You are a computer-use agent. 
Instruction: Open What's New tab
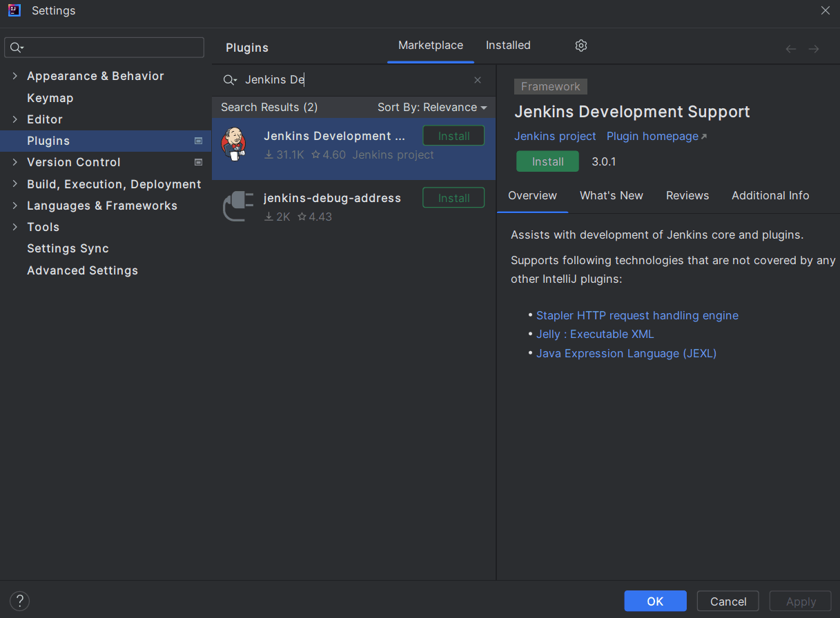pyautogui.click(x=611, y=196)
